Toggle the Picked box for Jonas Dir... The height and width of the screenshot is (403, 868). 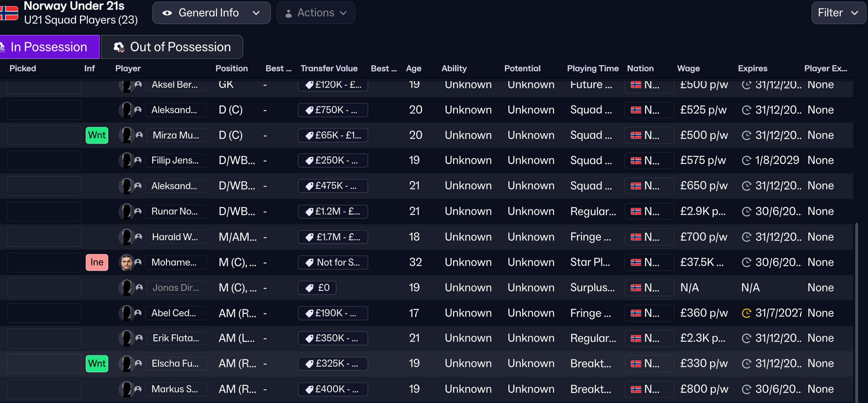coord(44,288)
